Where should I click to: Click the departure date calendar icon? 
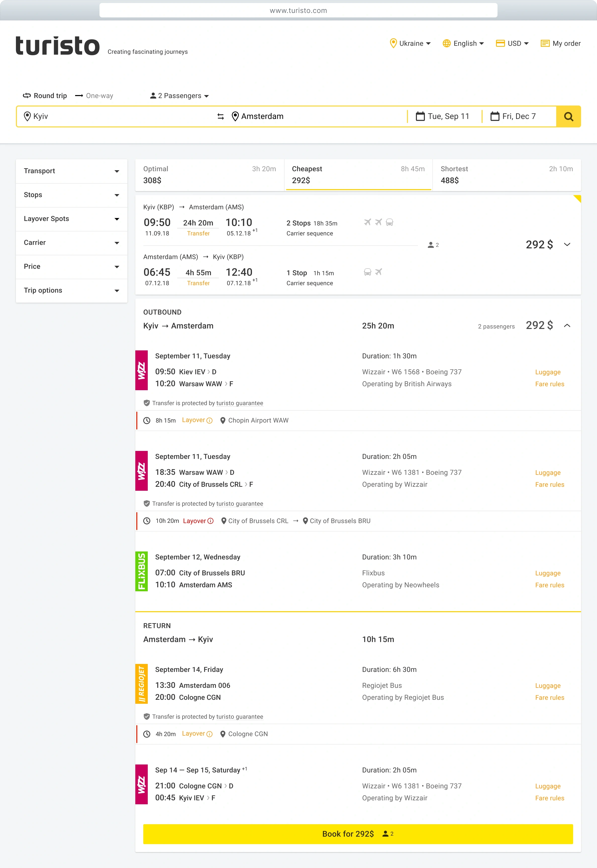click(x=420, y=116)
